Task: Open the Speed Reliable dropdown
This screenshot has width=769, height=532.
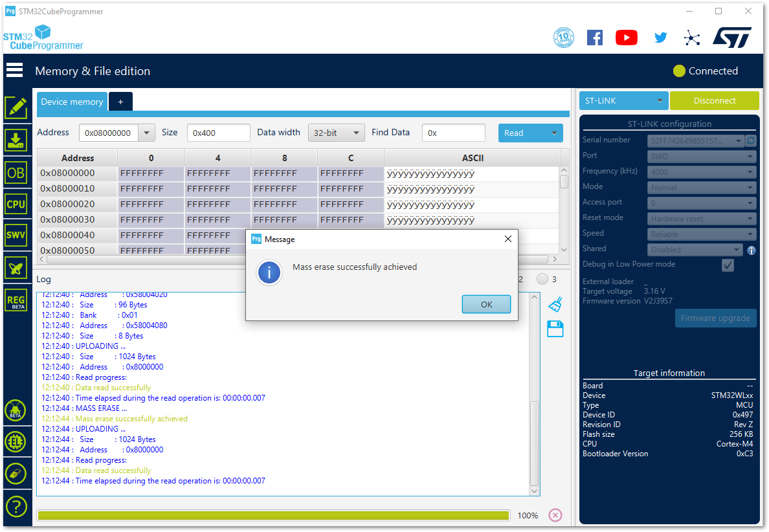Action: coord(702,234)
